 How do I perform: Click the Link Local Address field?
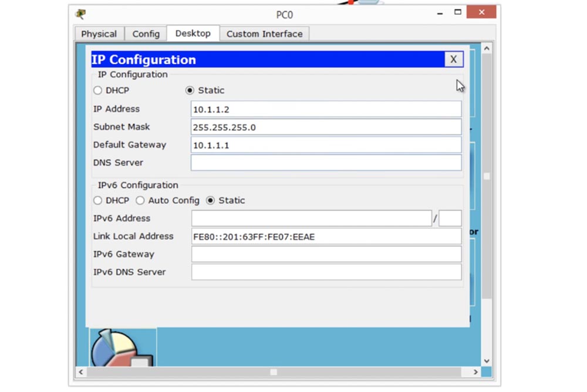(326, 236)
